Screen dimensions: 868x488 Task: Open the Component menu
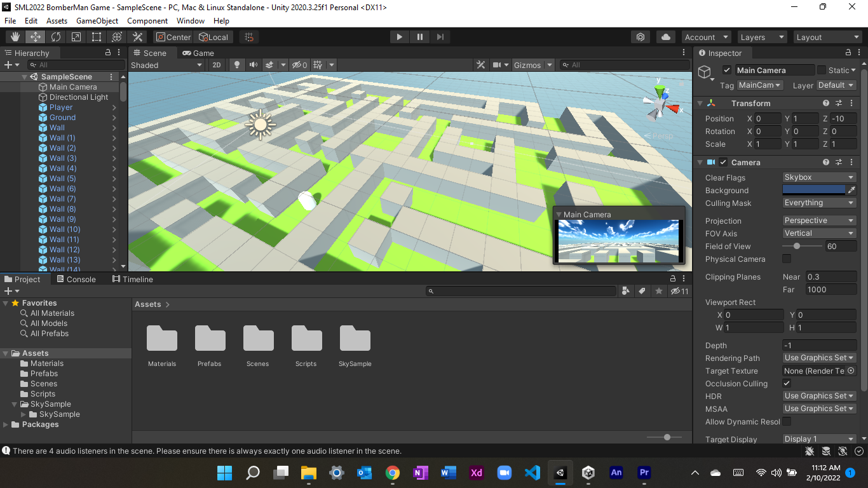point(147,21)
